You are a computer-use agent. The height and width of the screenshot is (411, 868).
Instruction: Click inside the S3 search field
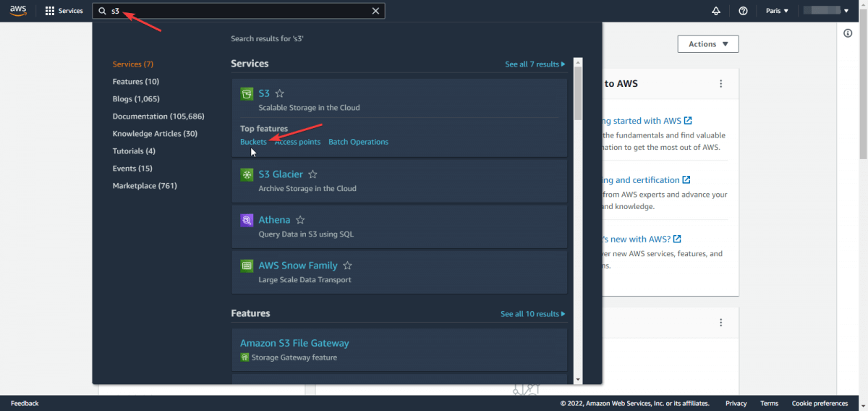pyautogui.click(x=239, y=11)
